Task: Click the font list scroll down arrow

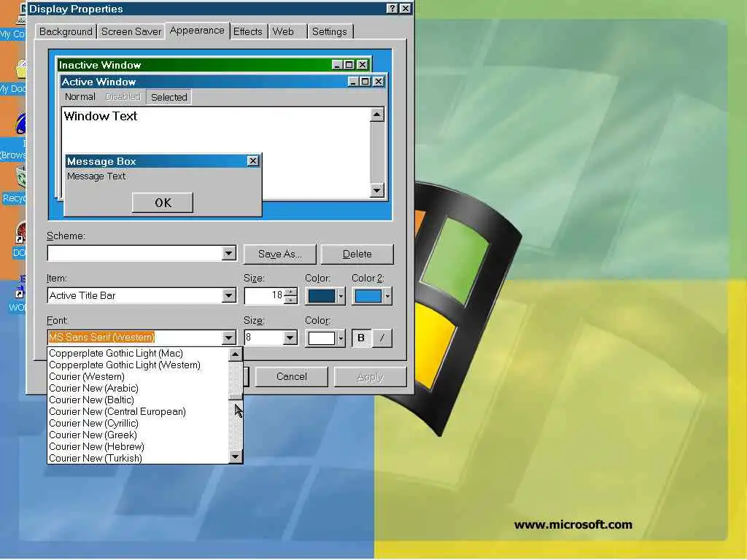Action: [236, 456]
